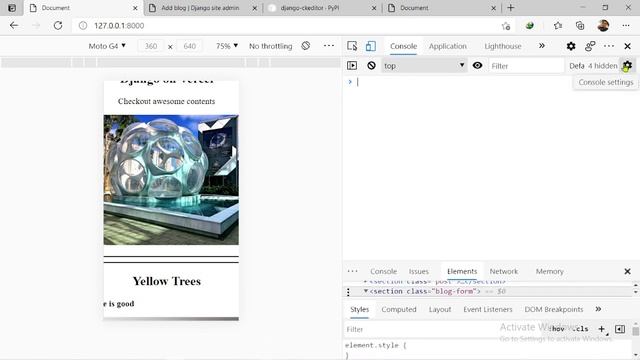Screen dimensions: 640x360
Task: Close the DevTools panel
Action: coord(627,46)
